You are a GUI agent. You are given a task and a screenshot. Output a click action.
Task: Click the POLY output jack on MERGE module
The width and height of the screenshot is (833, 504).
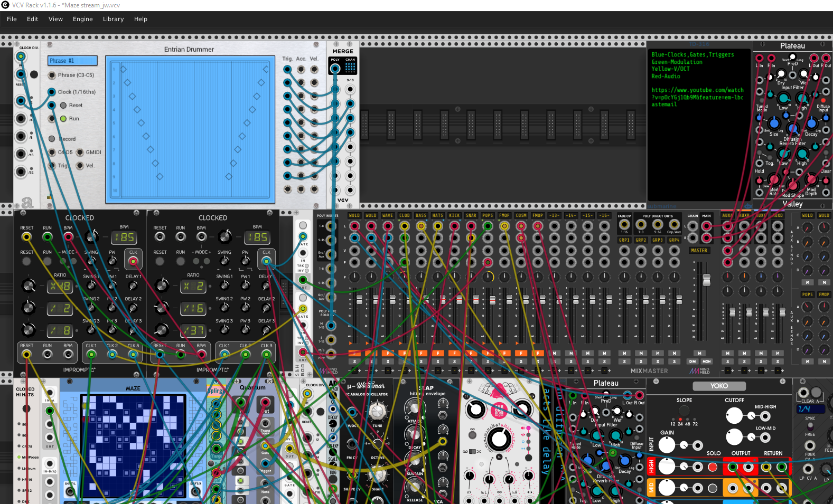click(x=335, y=69)
